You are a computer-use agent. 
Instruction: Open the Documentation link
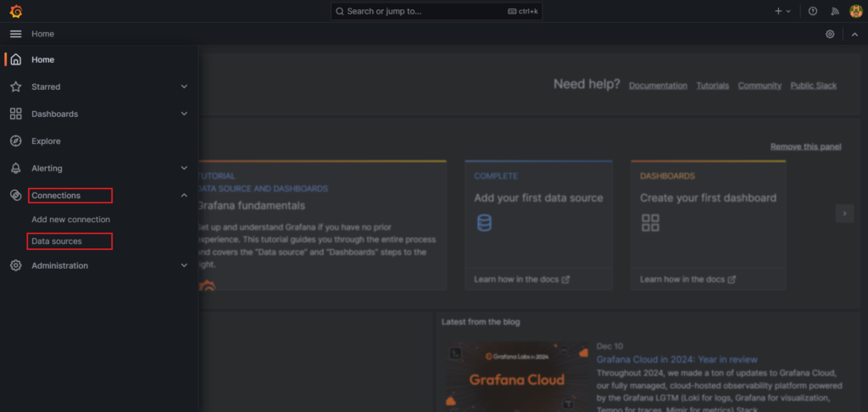pyautogui.click(x=658, y=86)
